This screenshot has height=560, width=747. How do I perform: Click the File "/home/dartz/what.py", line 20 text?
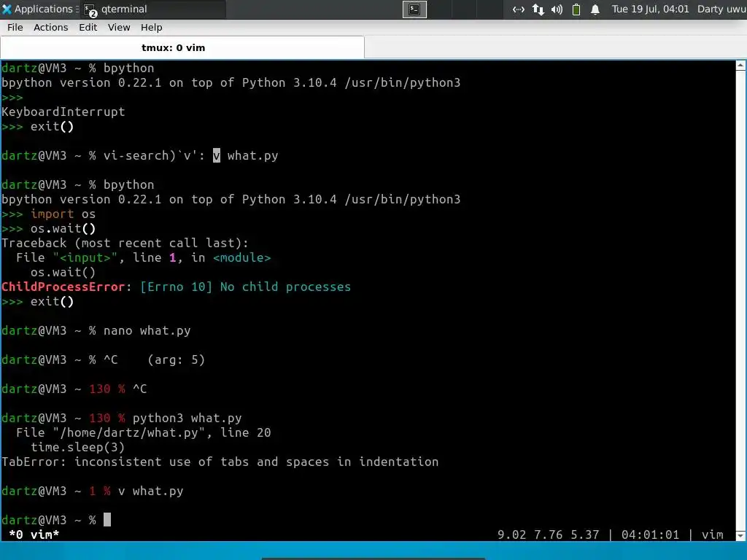pos(144,432)
